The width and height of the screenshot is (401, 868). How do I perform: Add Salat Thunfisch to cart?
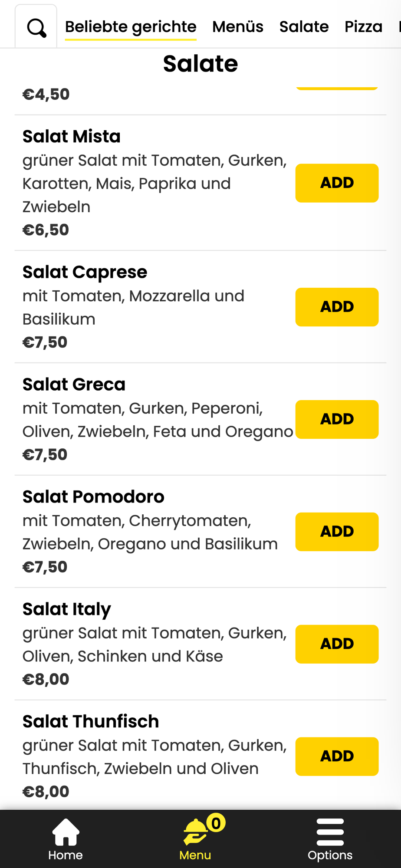point(337,756)
